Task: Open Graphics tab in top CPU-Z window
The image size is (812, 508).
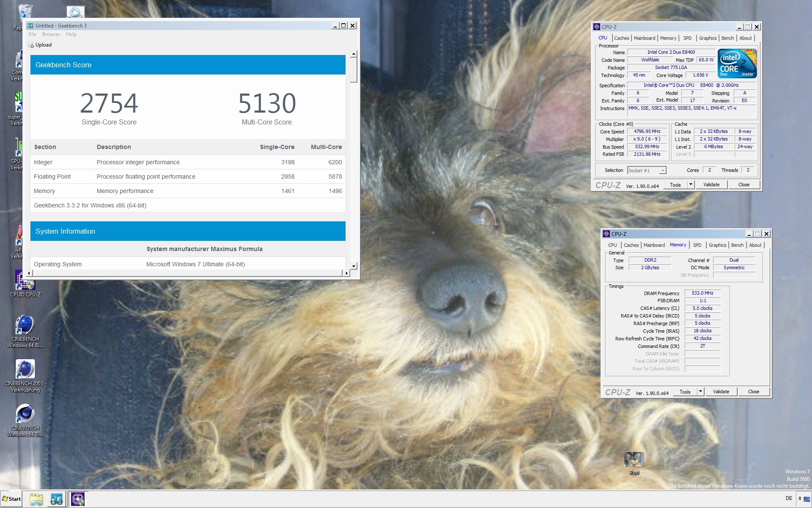Action: [x=708, y=38]
